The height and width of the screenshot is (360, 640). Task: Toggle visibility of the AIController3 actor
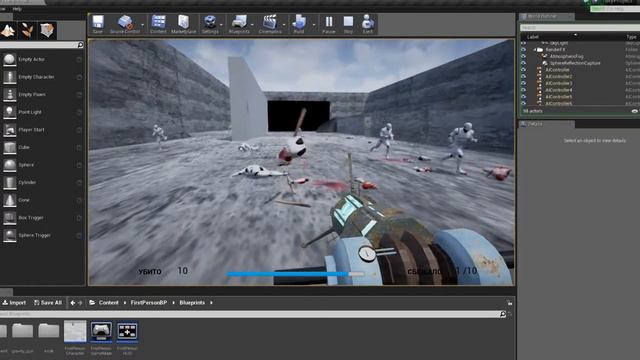click(x=523, y=83)
